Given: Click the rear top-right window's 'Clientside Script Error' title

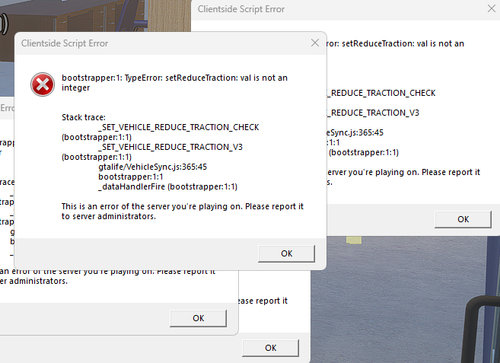Looking at the screenshot, I should click(x=241, y=9).
